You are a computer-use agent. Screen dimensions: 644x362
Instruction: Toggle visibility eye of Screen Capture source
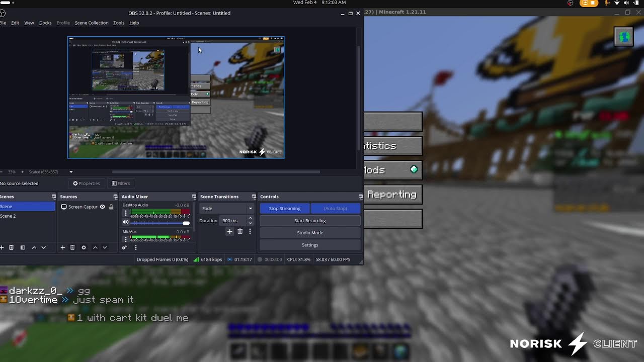[102, 207]
